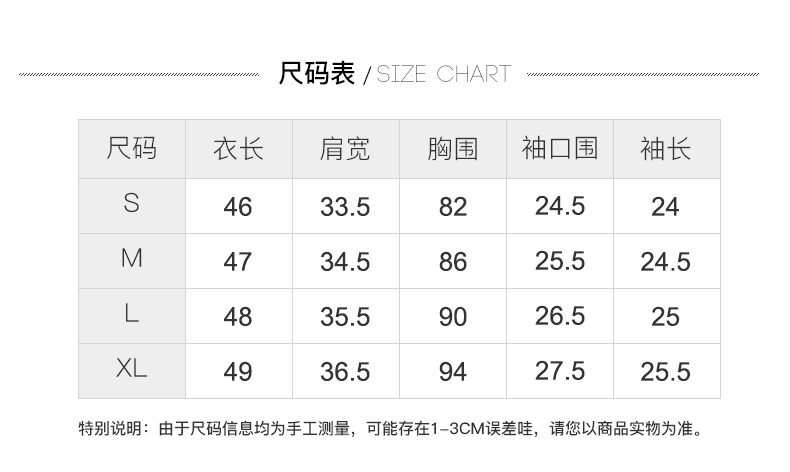This screenshot has width=790, height=472.
Task: Click the 袖长 column header
Action: (x=665, y=149)
